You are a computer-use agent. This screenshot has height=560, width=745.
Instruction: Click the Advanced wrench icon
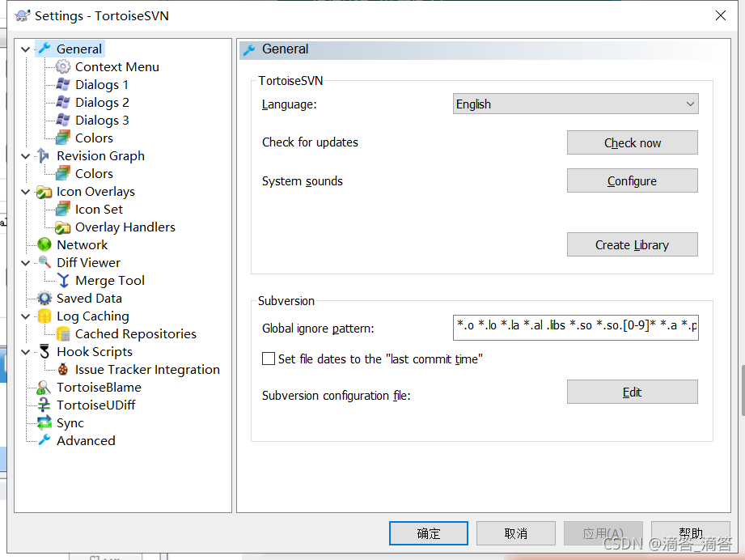(x=44, y=440)
